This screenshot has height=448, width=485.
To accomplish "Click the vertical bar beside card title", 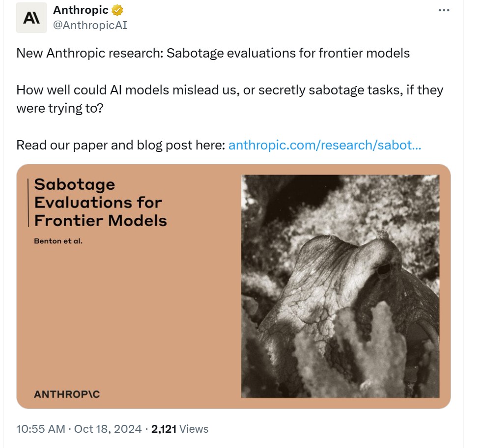I will tap(28, 203).
